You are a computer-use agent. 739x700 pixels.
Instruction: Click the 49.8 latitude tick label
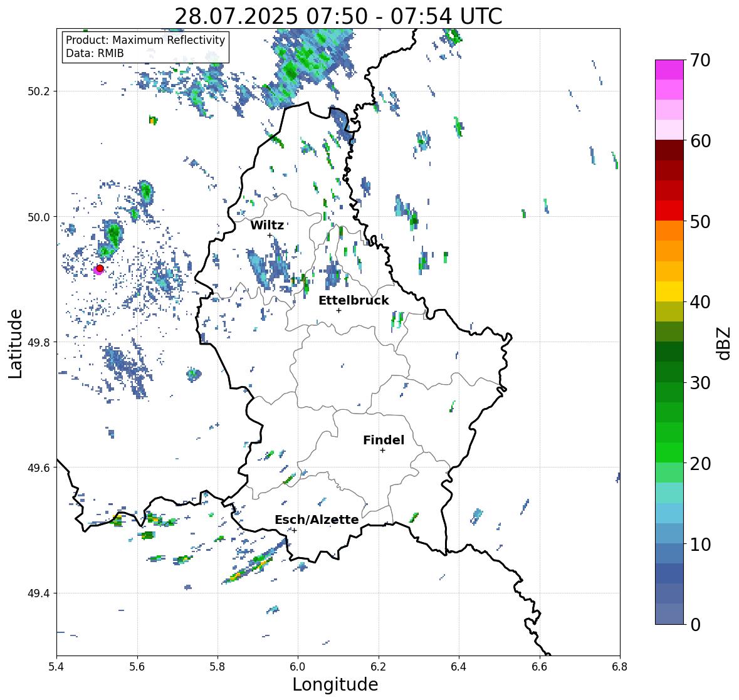tap(39, 342)
